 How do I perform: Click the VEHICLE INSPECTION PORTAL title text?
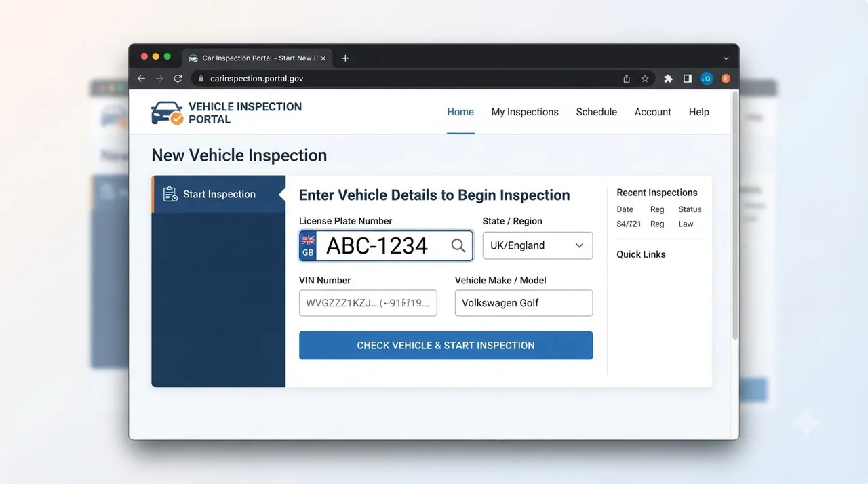pos(245,113)
